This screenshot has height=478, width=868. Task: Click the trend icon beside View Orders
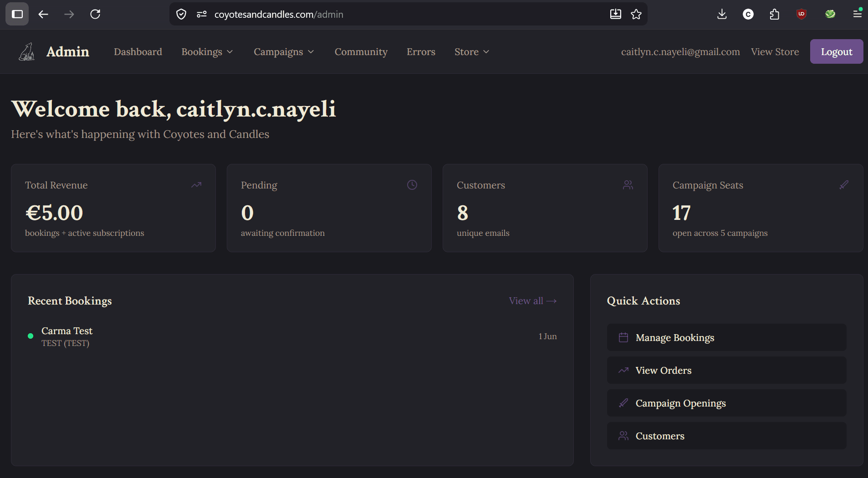[623, 370]
